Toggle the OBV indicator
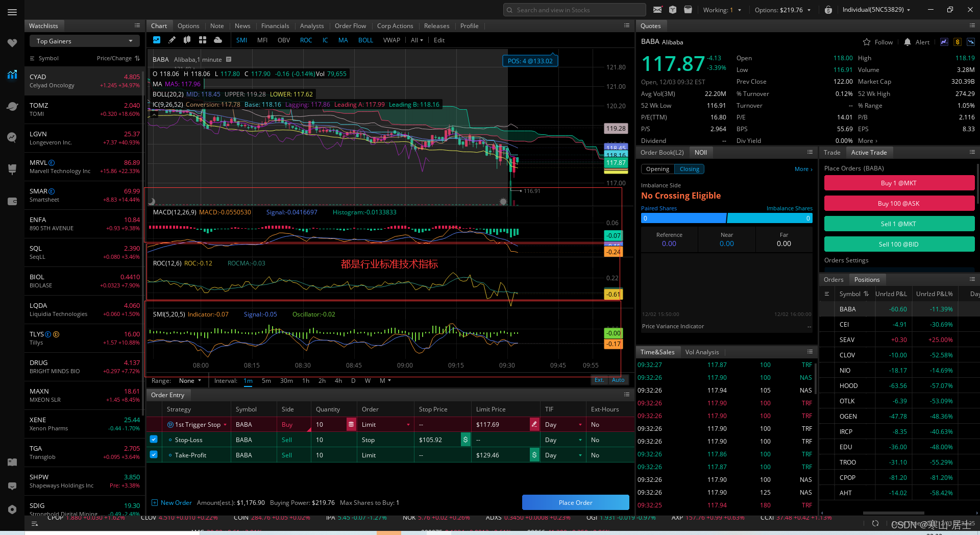 tap(284, 40)
